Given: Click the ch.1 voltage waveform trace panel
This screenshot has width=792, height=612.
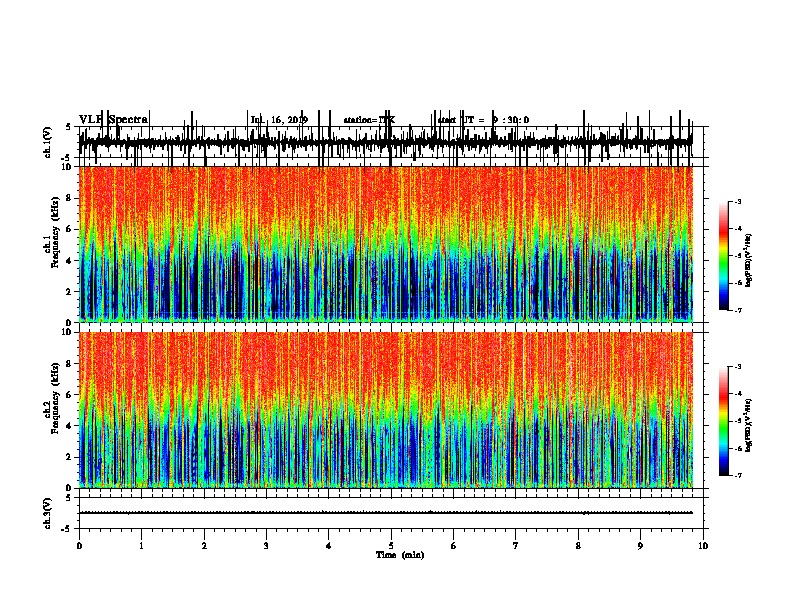Looking at the screenshot, I should pos(390,142).
